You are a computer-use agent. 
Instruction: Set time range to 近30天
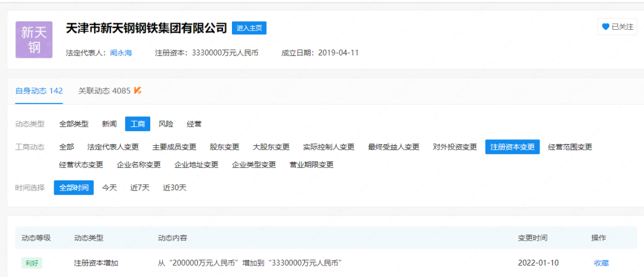(175, 188)
